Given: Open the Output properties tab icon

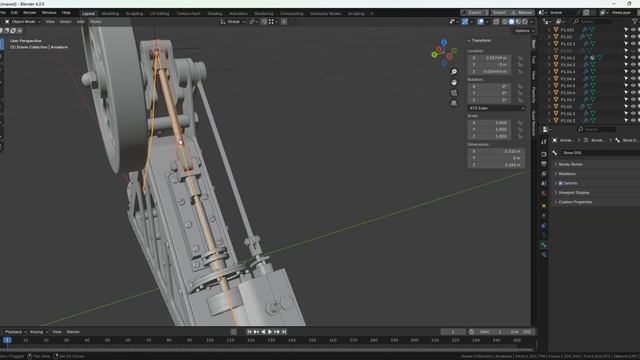Looking at the screenshot, I should [x=544, y=164].
